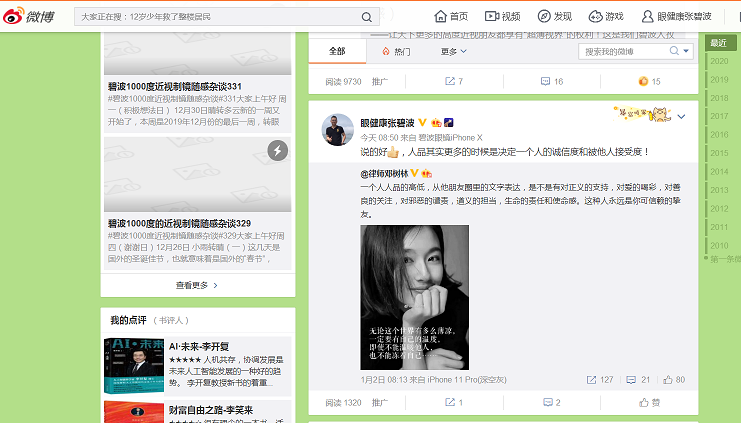Click 书评人 label beside 我的点评
This screenshot has height=423, width=741.
coord(171,320)
